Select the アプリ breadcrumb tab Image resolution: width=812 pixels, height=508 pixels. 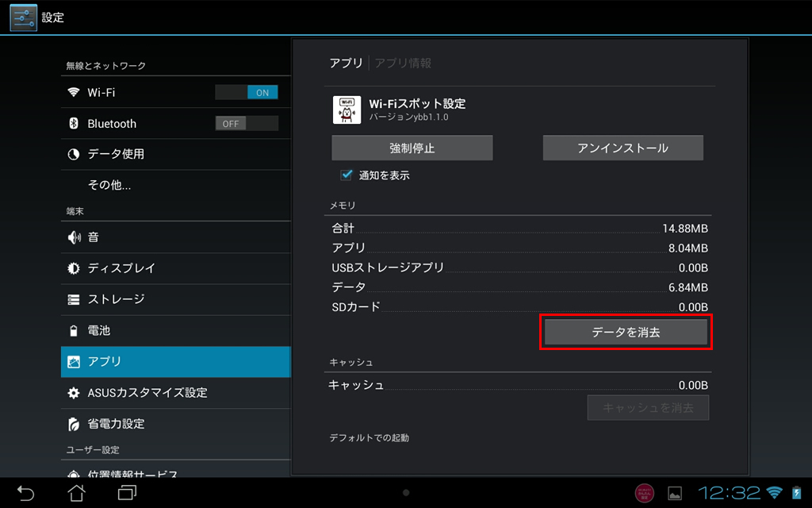coord(346,63)
